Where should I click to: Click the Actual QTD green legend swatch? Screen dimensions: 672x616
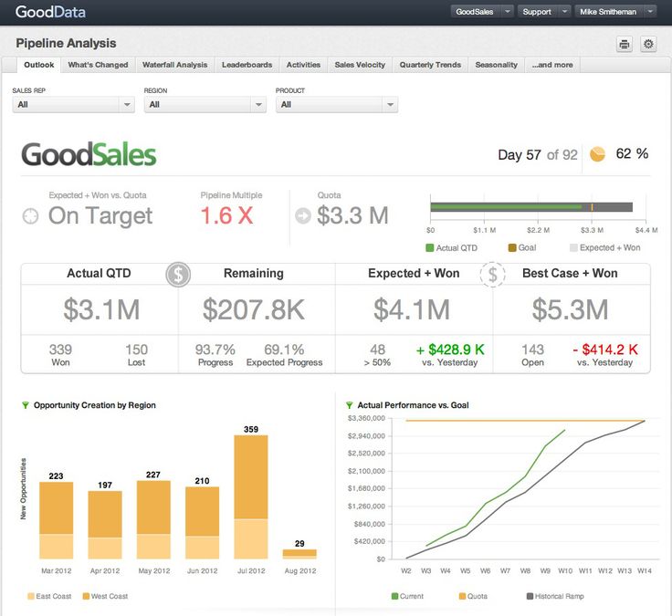tap(429, 247)
